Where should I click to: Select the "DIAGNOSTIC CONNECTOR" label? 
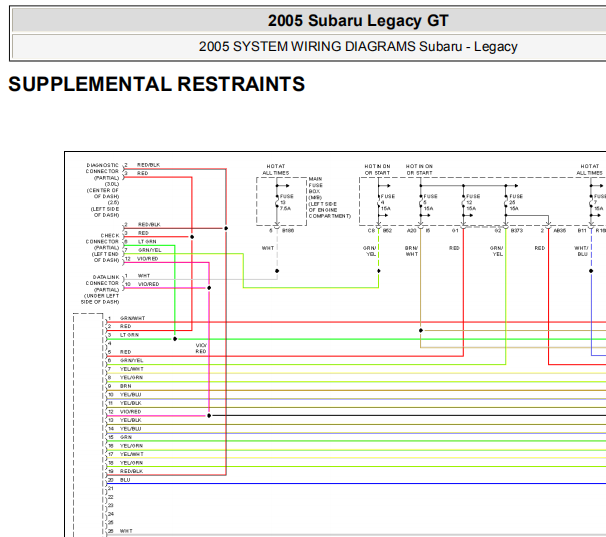coord(102,168)
